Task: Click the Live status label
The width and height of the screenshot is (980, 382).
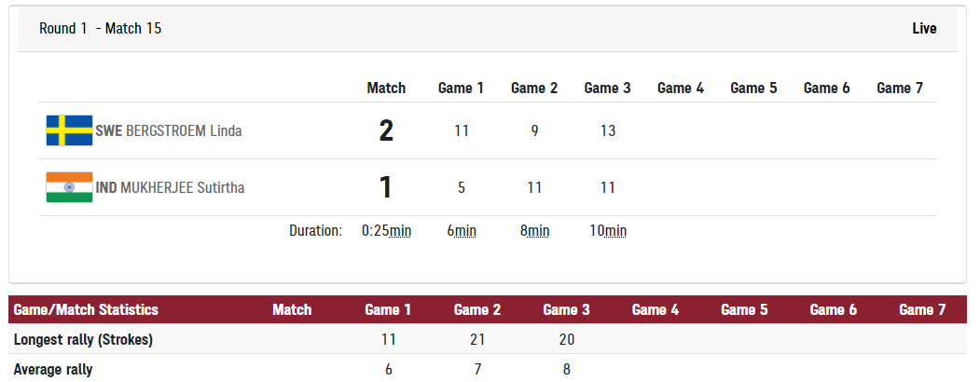Action: [924, 28]
